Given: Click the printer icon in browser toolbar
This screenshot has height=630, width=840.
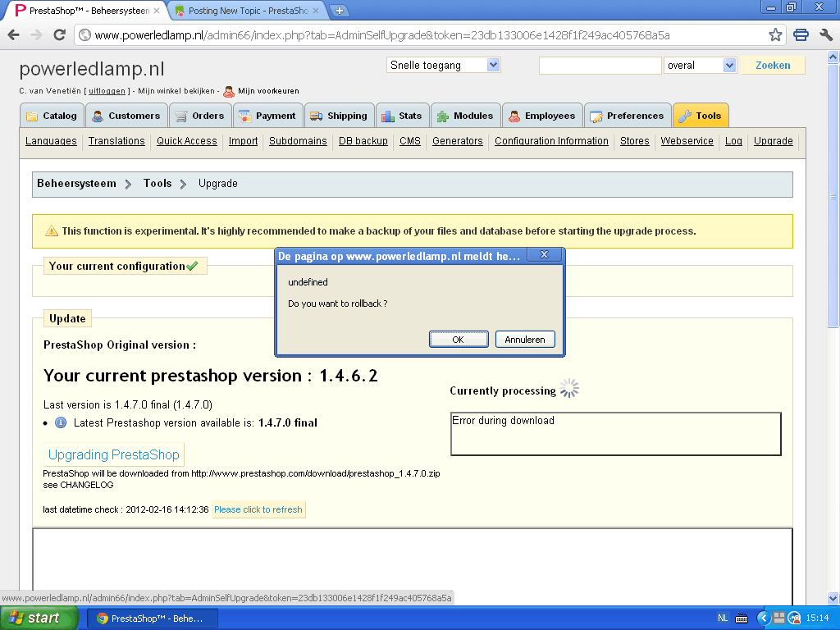Looking at the screenshot, I should tap(801, 35).
